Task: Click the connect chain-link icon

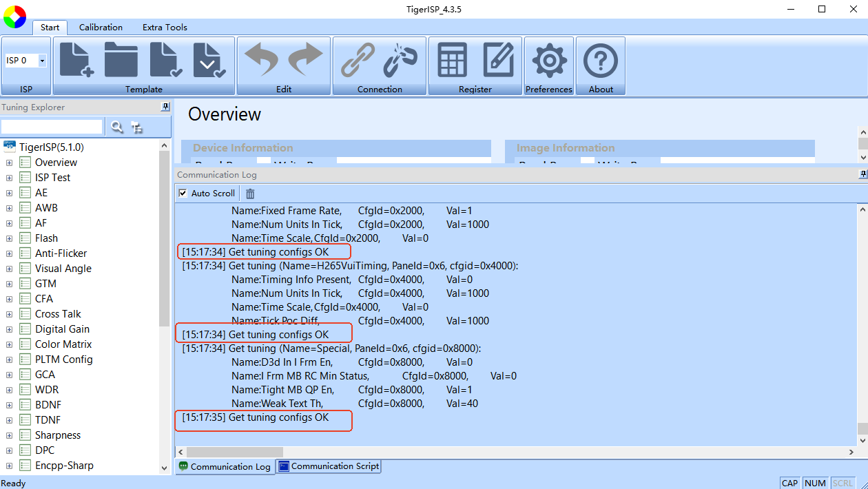Action: 358,60
